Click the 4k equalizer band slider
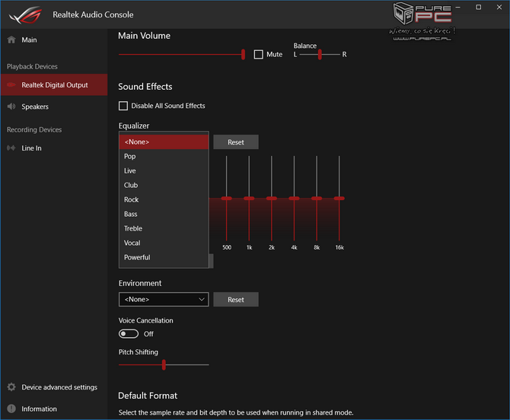 point(294,199)
